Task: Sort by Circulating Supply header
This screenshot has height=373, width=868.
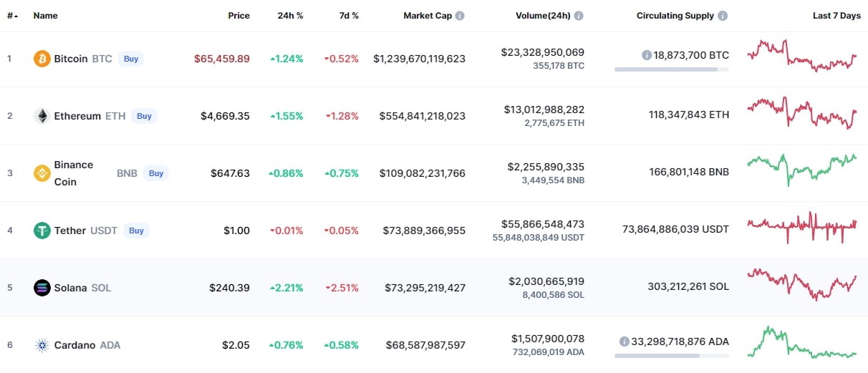Action: pos(675,16)
